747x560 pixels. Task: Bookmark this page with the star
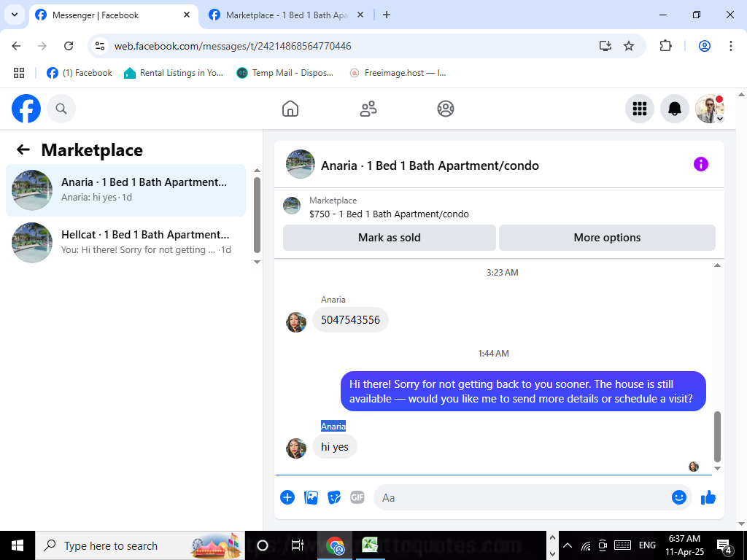click(629, 46)
